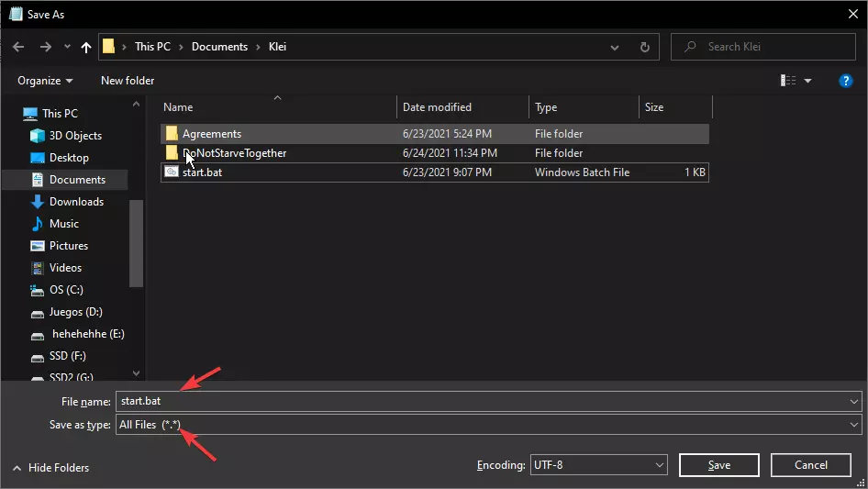Click Klei breadcrumb in address bar
This screenshot has width=868, height=489.
coord(277,47)
